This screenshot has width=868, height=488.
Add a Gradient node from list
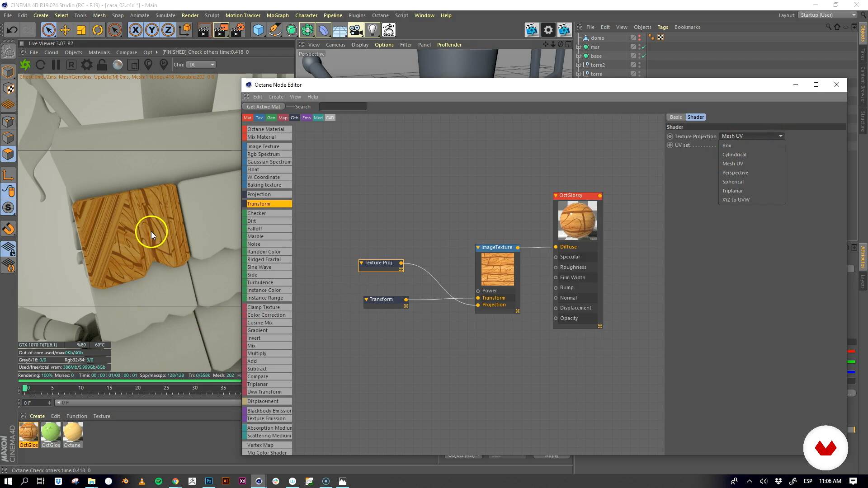[267, 330]
